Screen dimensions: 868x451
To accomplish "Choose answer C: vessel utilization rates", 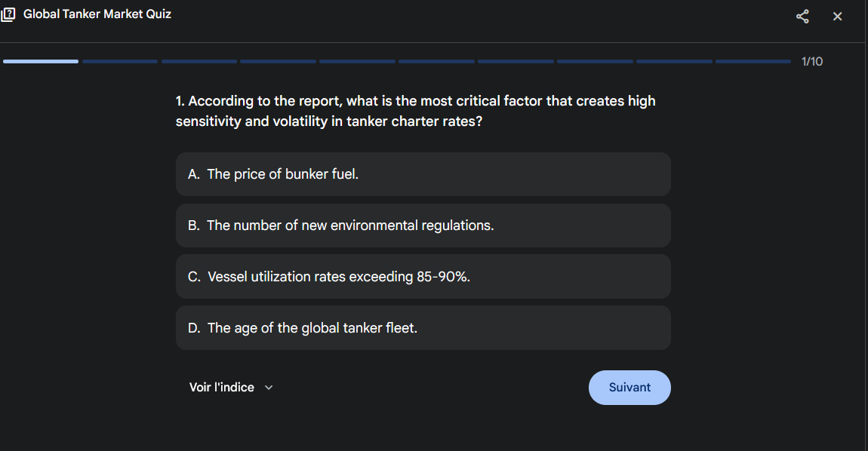I will (423, 277).
